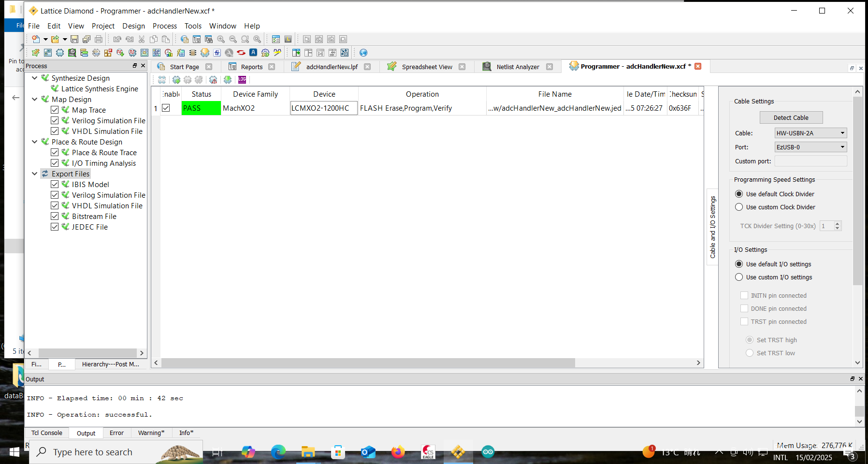Click the Detect Cable button

(x=791, y=117)
